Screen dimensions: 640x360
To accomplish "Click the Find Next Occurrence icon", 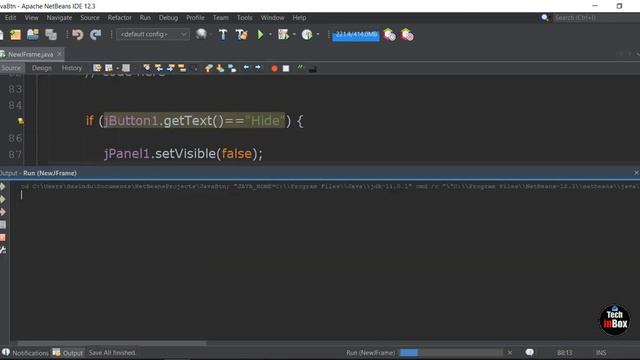I will (171, 68).
